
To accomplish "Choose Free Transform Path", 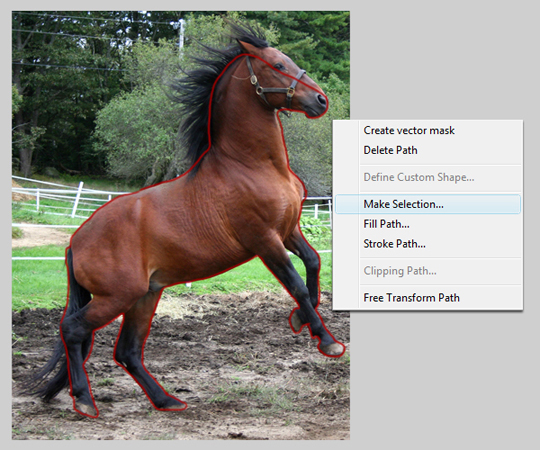I will [x=411, y=297].
